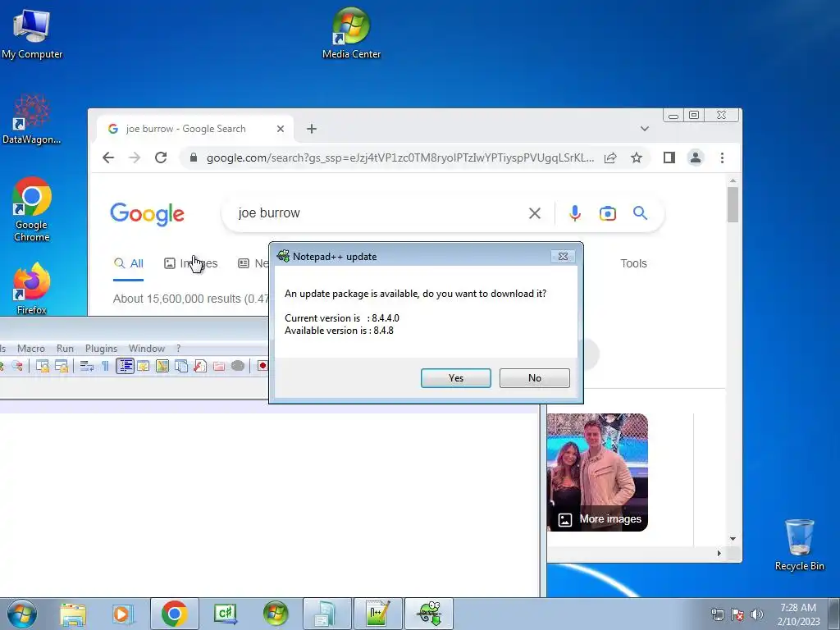Open Windows Media Player taskbar icon
Screen dimensions: 840x630
tap(123, 614)
